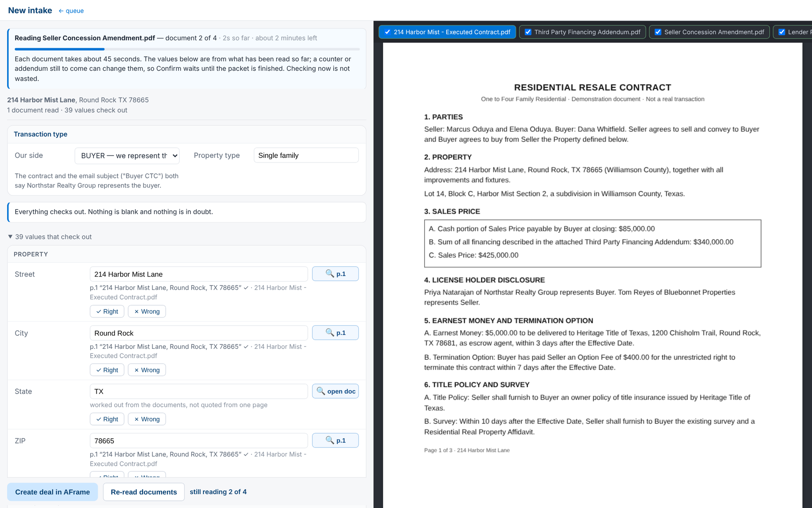Click the Street input field

point(199,274)
